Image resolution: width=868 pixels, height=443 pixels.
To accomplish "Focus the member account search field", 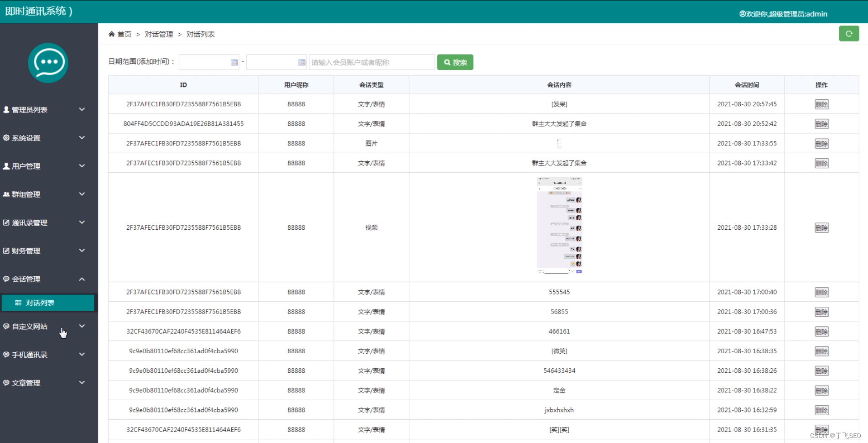I will pyautogui.click(x=372, y=62).
